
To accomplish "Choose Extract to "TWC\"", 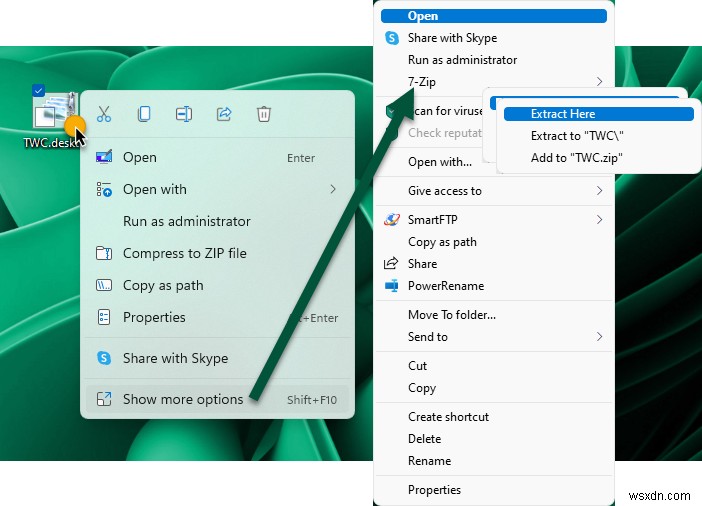I will 599,136.
